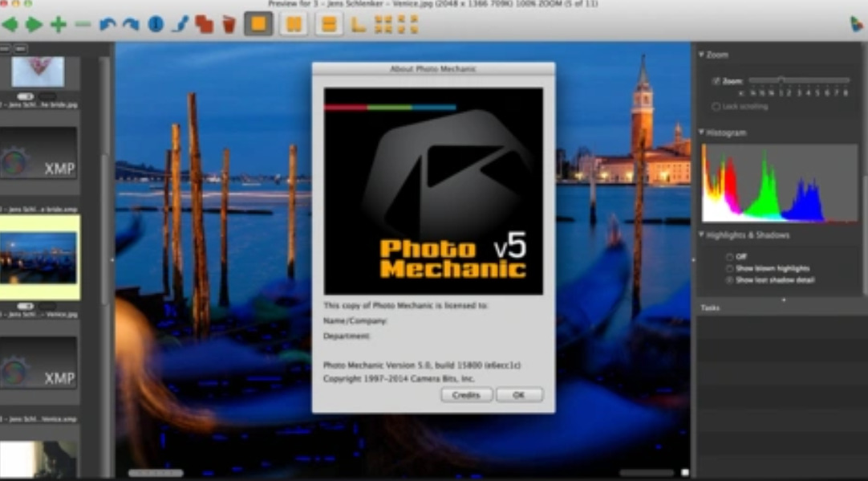Open Credits in the About dialog
This screenshot has height=481, width=868.
coord(466,395)
